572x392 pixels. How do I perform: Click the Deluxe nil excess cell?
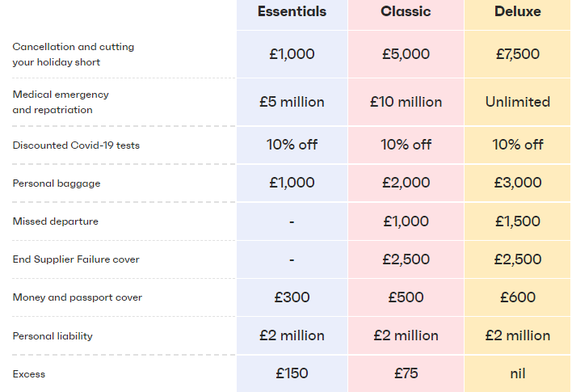click(518, 373)
